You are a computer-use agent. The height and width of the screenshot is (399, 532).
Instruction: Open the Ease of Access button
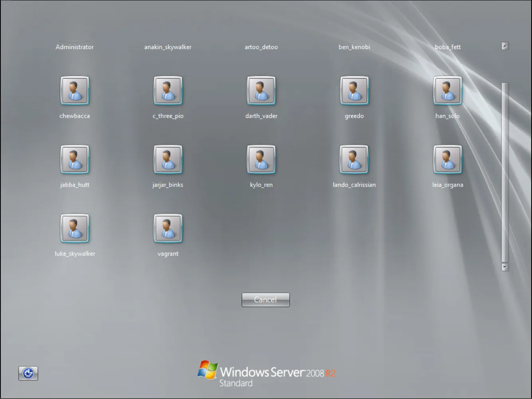click(28, 373)
